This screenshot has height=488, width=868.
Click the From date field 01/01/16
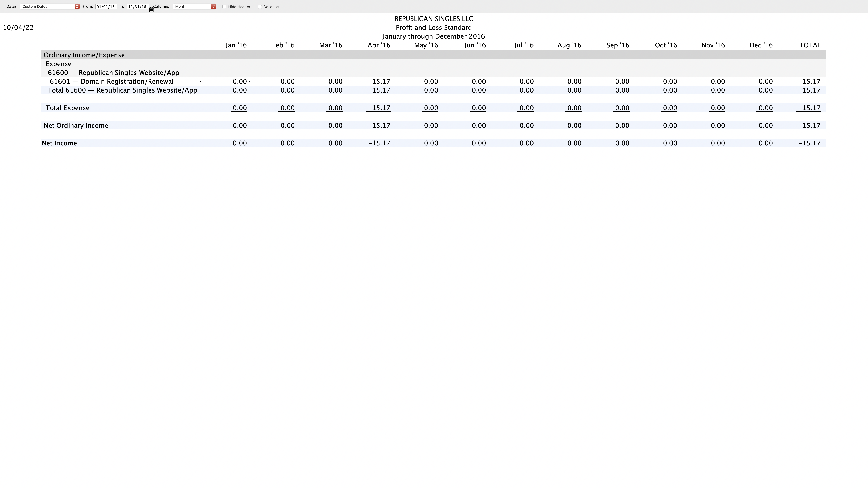[106, 7]
